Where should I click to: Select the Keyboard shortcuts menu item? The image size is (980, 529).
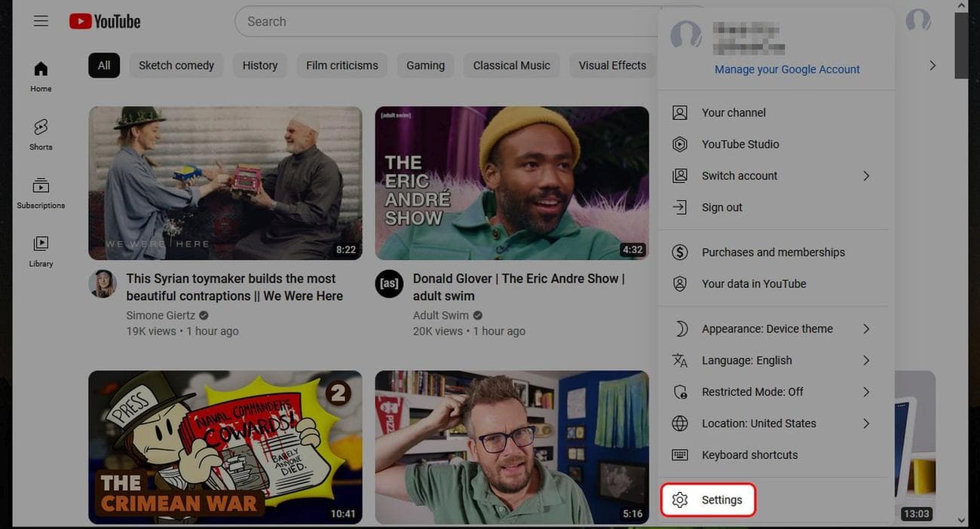point(750,454)
